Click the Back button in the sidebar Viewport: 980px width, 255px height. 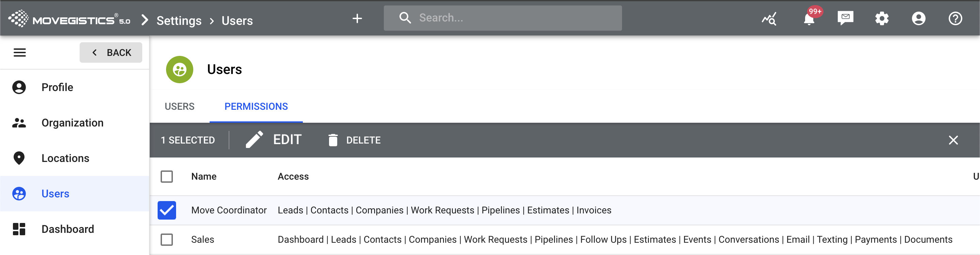click(x=111, y=52)
